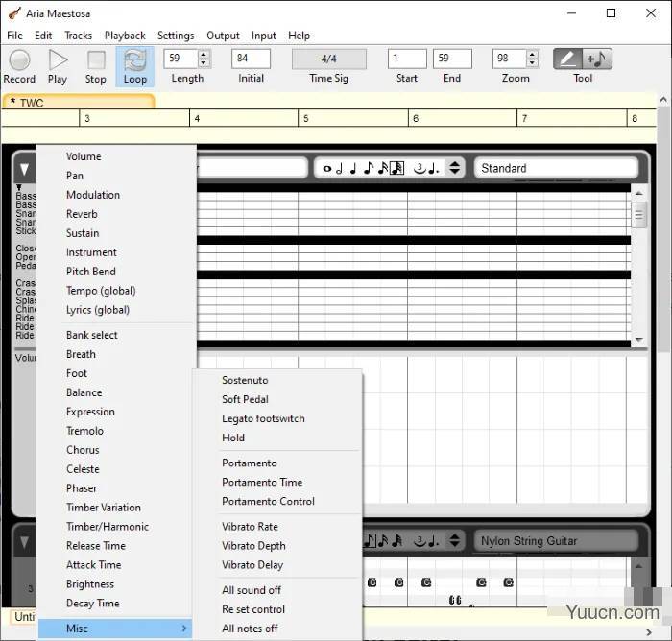Click the Zoom value field
Viewport: 672px width, 641px height.
510,59
